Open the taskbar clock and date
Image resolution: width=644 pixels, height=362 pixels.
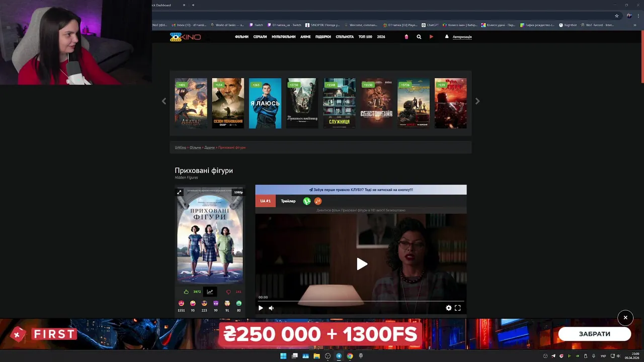point(632,356)
